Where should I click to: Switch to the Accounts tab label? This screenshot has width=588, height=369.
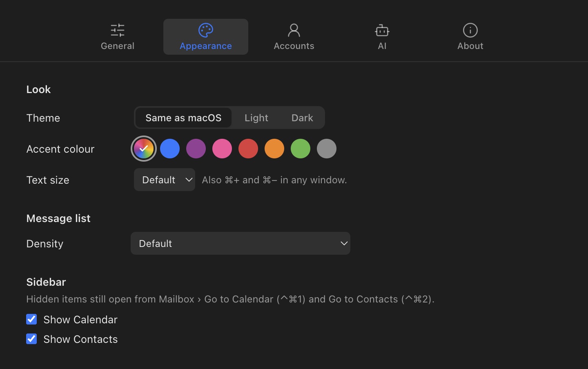point(294,46)
